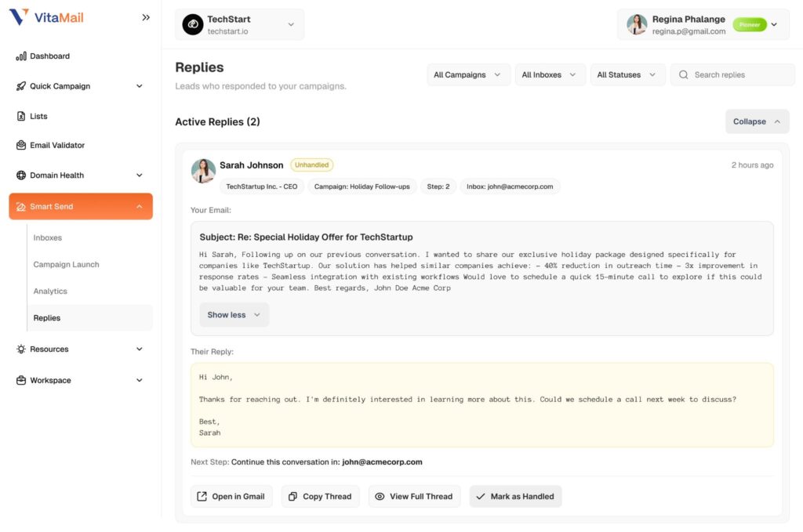Click the Domain Health globe icon
Screen dimensions: 803x532
(21, 175)
